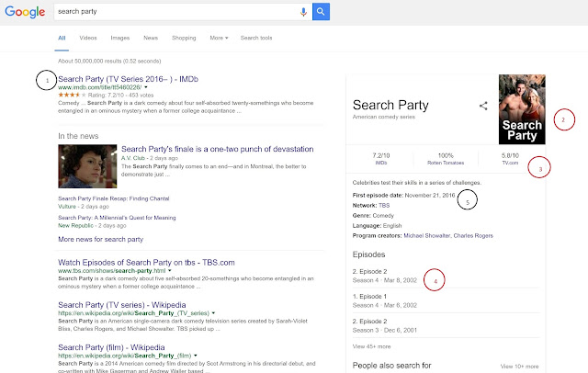This screenshot has height=373, width=588.
Task: Click the 'American comedy series' subtitle
Action: coord(384,117)
